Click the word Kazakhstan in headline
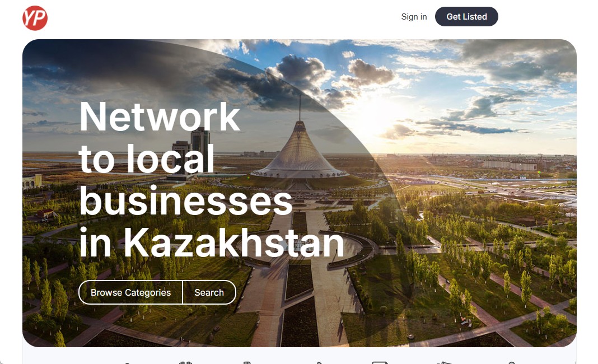 [x=234, y=242]
